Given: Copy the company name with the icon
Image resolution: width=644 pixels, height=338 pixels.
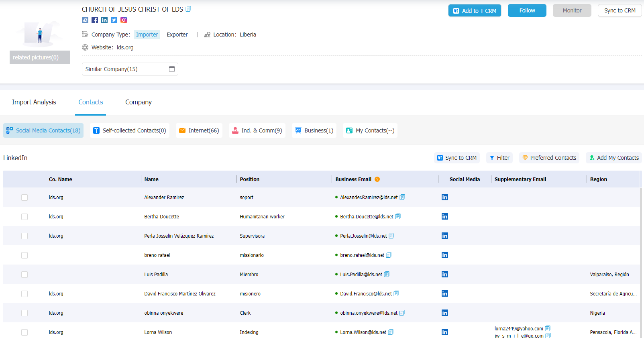Looking at the screenshot, I should click(x=188, y=9).
